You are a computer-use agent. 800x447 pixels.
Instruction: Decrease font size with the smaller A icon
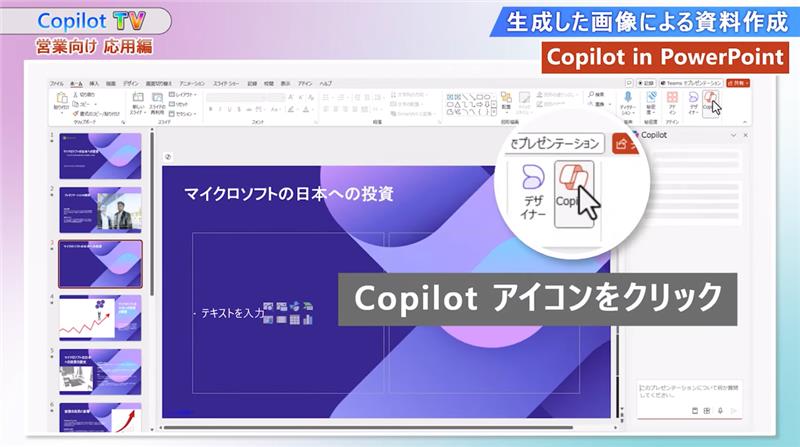tap(301, 97)
